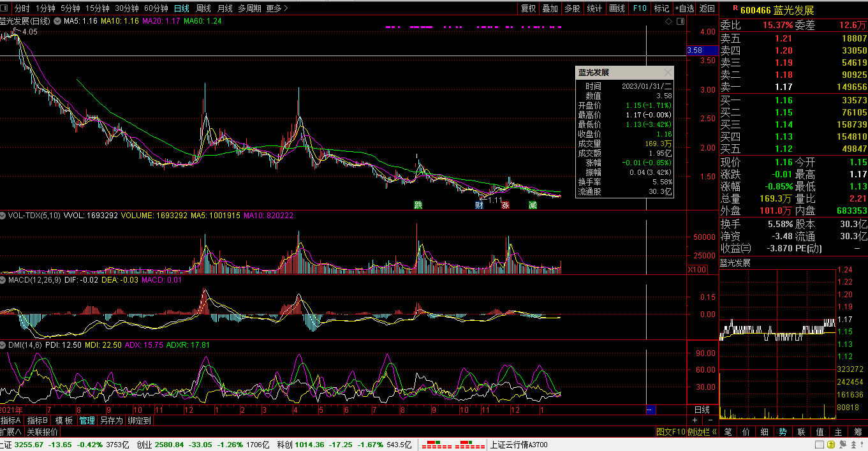Image resolution: width=868 pixels, height=451 pixels.
Task: Zoom out chart with the minus button
Action: coord(710,421)
